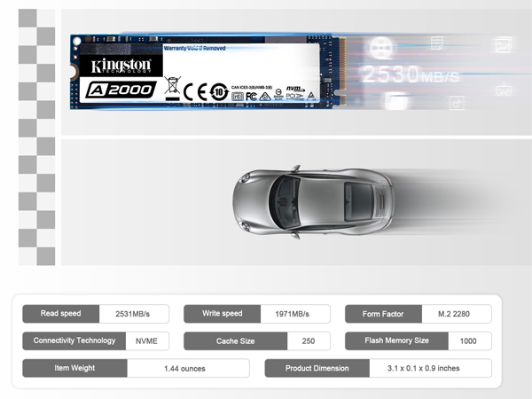Viewport: 532px width, 399px height.
Task: Click the Write speed label
Action: click(x=223, y=314)
